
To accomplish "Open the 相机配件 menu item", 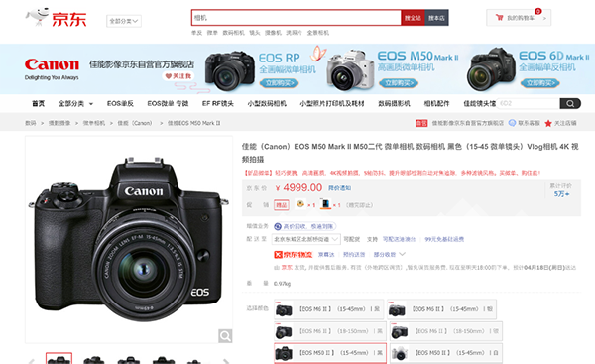I will [436, 103].
